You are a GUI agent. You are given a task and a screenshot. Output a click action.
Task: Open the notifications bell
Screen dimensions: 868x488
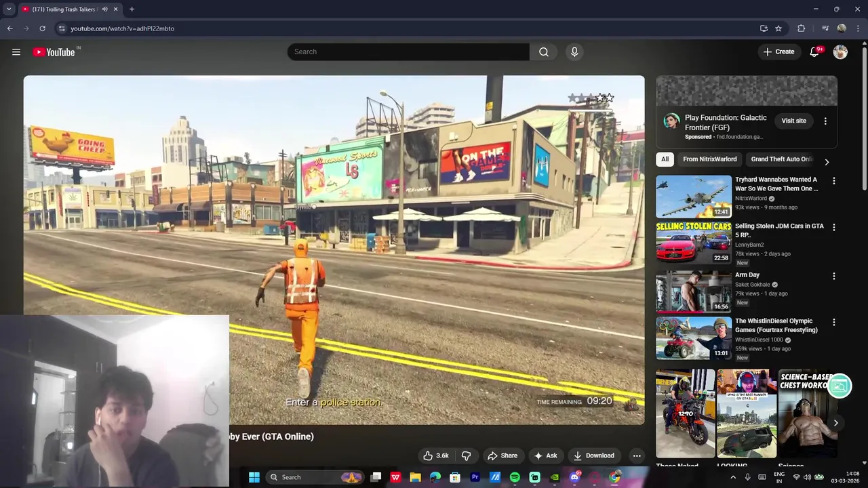815,52
